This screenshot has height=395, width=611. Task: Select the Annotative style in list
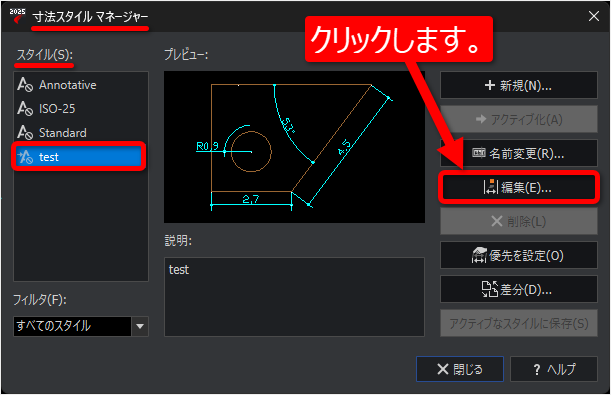click(81, 85)
